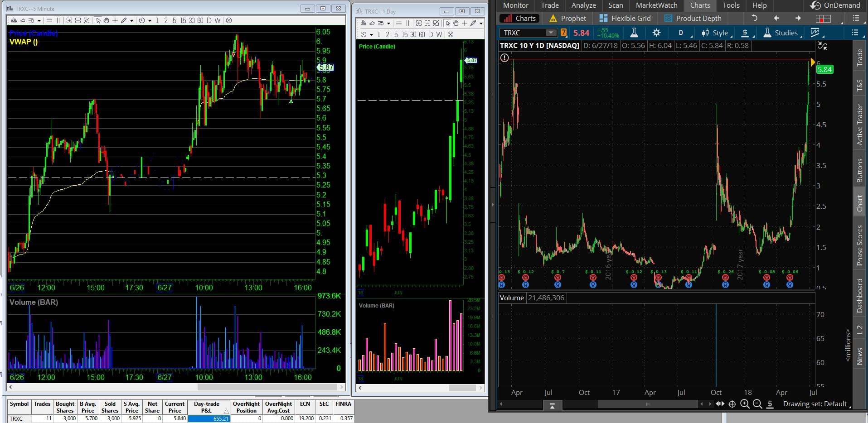Select the pencil drawing tool in 5 Minute chart

click(123, 20)
